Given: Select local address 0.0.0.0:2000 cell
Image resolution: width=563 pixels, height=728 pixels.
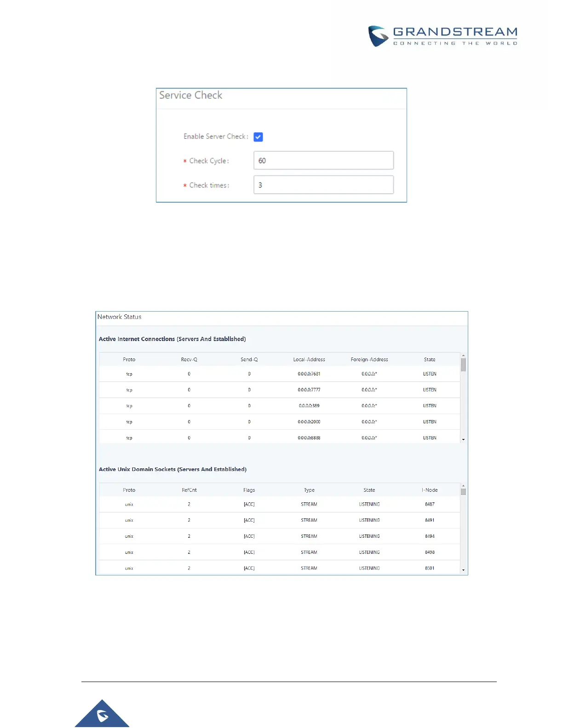Looking at the screenshot, I should click(309, 422).
